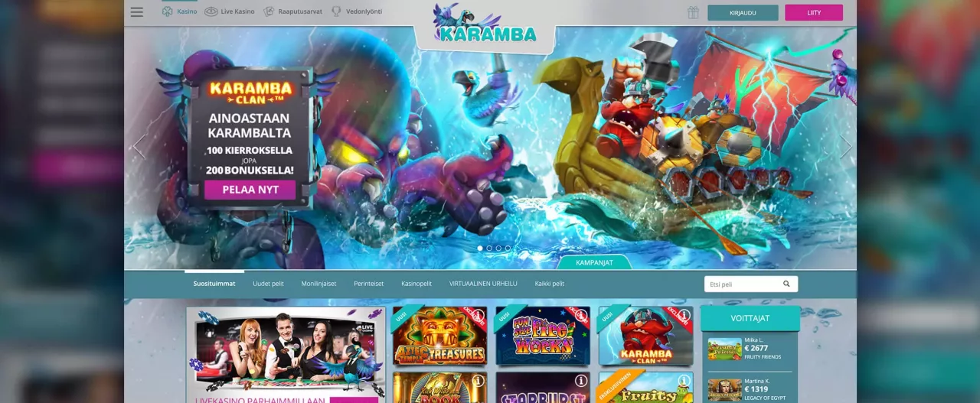Open the Fruity Friends game tile
980x403 pixels.
pos(645,388)
